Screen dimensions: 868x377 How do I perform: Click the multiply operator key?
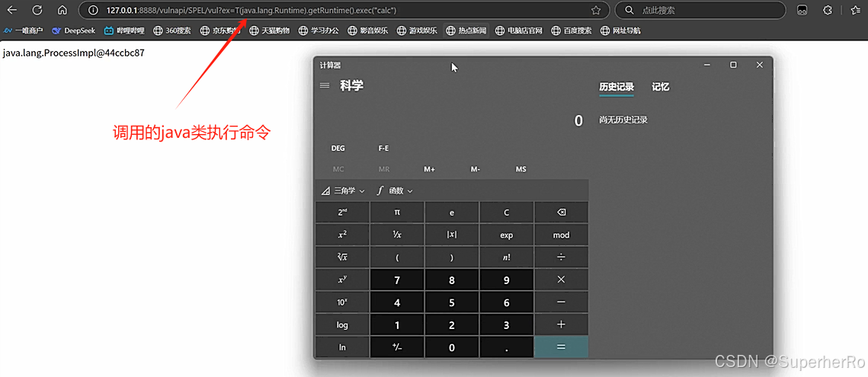562,280
